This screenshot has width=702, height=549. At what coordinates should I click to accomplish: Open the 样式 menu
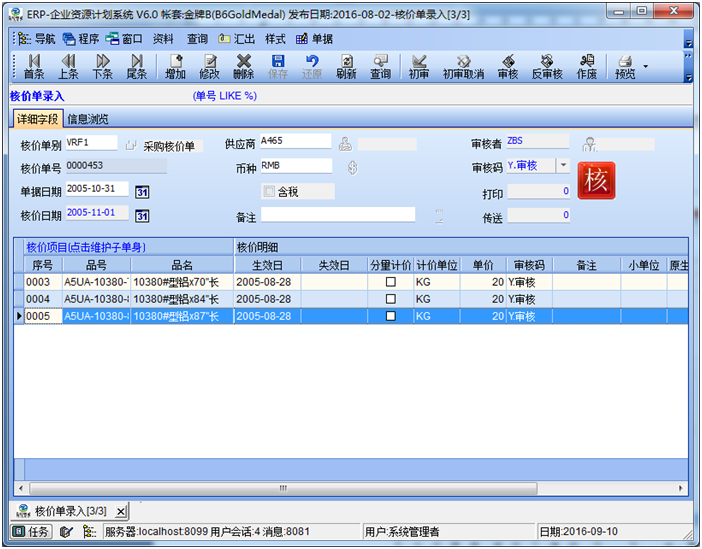click(275, 39)
